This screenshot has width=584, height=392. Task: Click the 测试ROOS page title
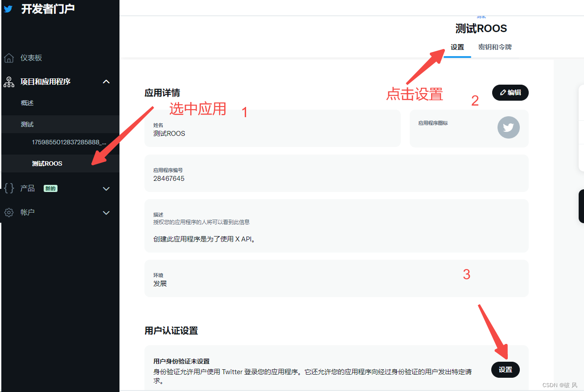(481, 29)
